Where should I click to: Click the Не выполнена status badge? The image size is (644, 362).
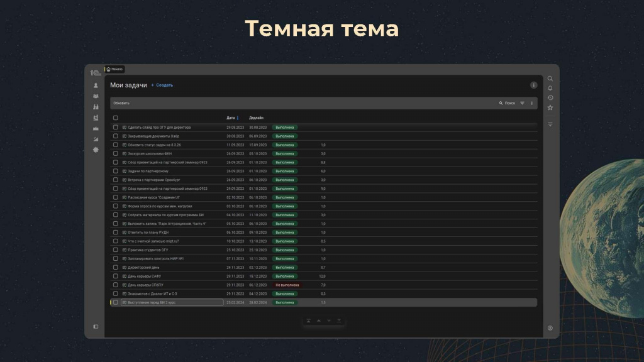point(287,285)
